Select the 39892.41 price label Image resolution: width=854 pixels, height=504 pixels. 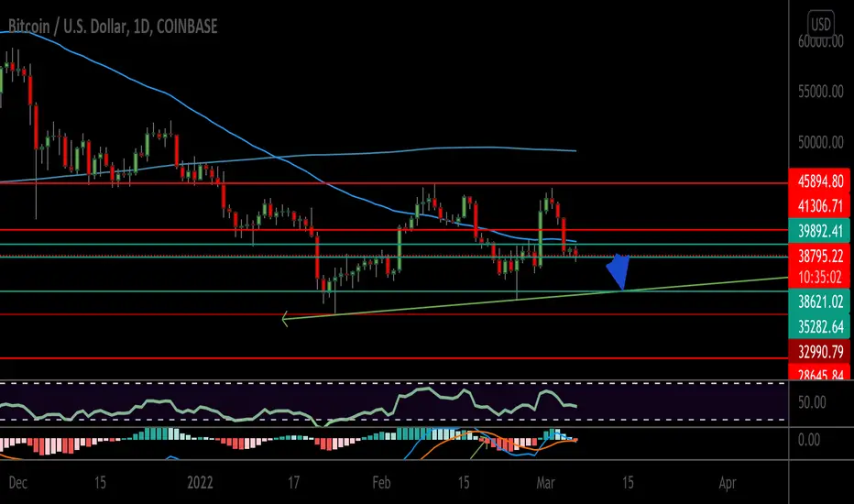point(820,231)
